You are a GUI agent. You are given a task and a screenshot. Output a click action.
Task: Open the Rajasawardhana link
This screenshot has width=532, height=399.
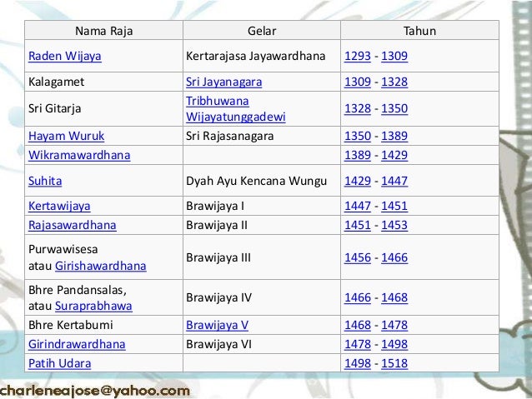click(x=73, y=225)
